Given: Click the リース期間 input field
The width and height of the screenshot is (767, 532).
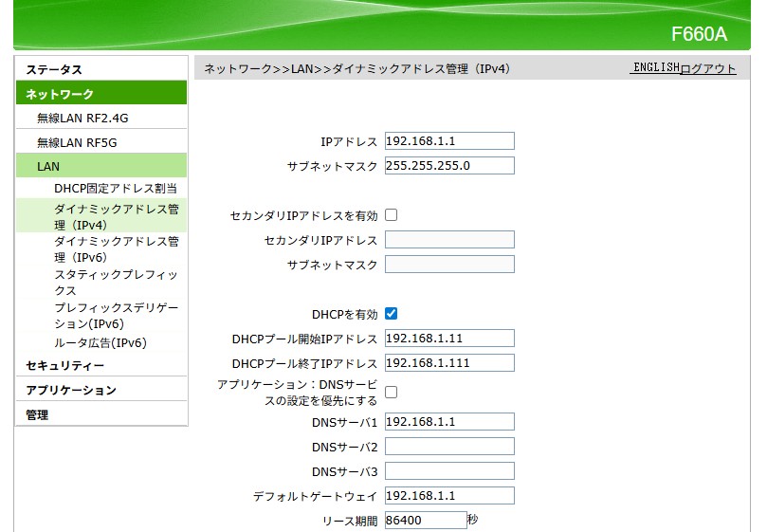Looking at the screenshot, I should coord(426,520).
